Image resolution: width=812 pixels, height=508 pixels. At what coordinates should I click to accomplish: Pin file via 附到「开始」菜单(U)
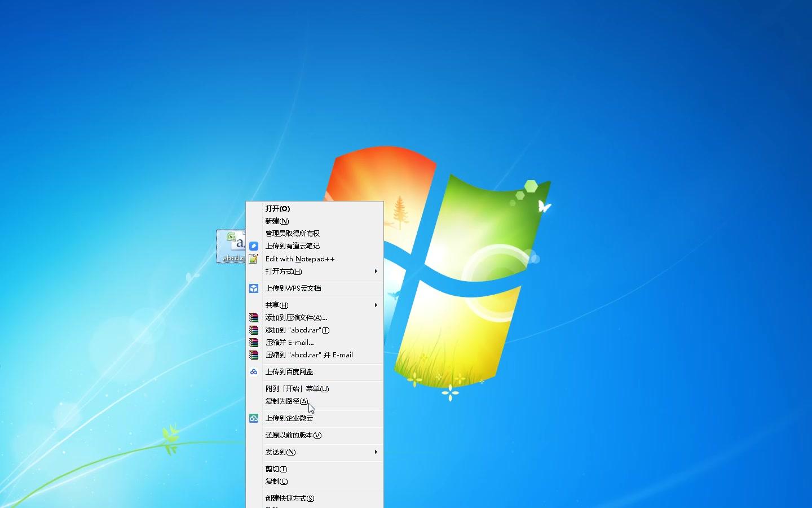click(315, 389)
